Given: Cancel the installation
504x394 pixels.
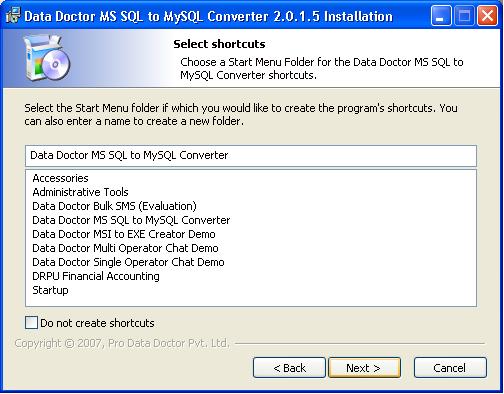Looking at the screenshot, I should (x=450, y=368).
